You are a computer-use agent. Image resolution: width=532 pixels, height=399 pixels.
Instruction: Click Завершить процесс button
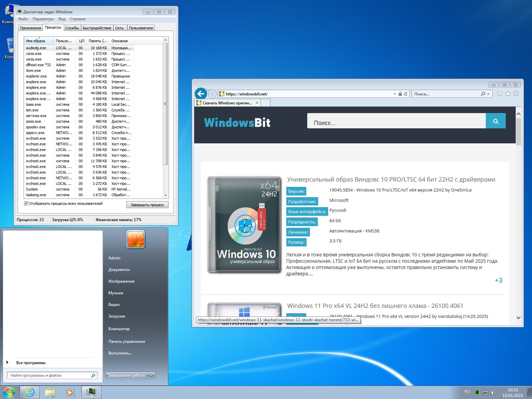[x=147, y=205]
